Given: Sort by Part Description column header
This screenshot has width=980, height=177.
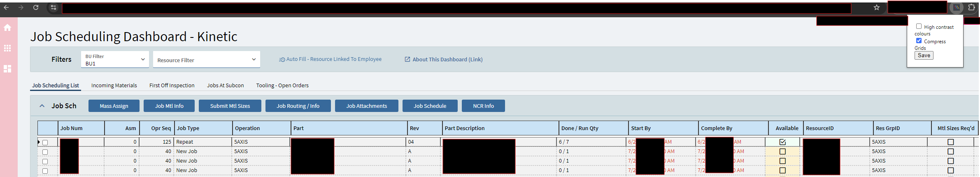Looking at the screenshot, I should 500,128.
